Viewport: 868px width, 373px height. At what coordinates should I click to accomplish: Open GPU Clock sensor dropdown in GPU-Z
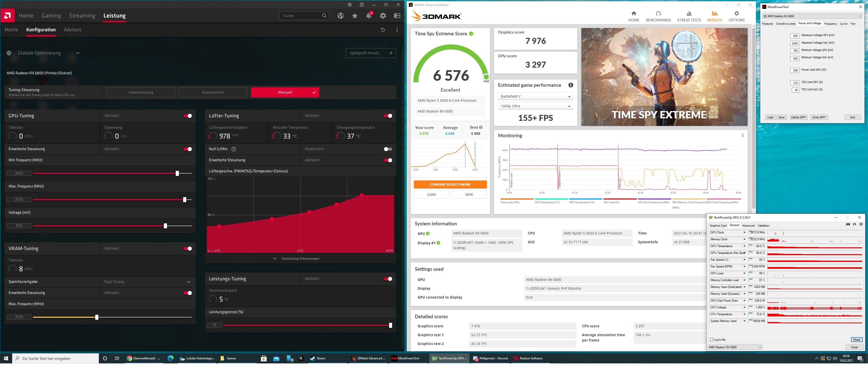(x=744, y=232)
